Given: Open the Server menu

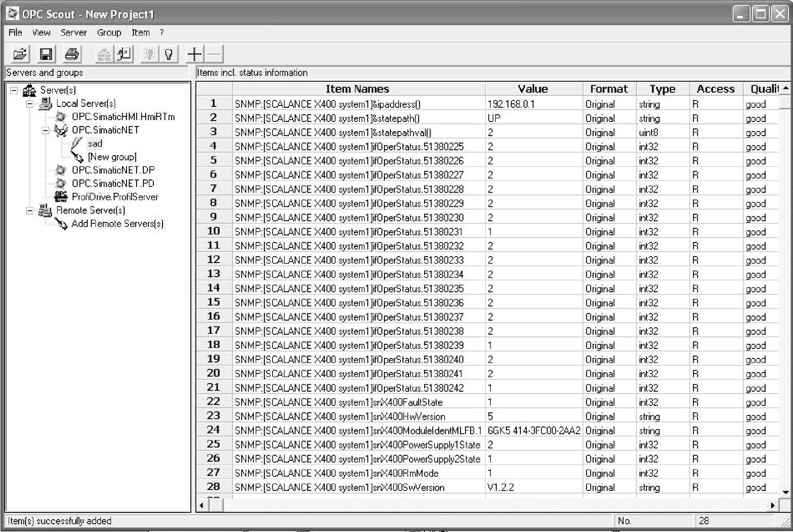Looking at the screenshot, I should [x=74, y=32].
